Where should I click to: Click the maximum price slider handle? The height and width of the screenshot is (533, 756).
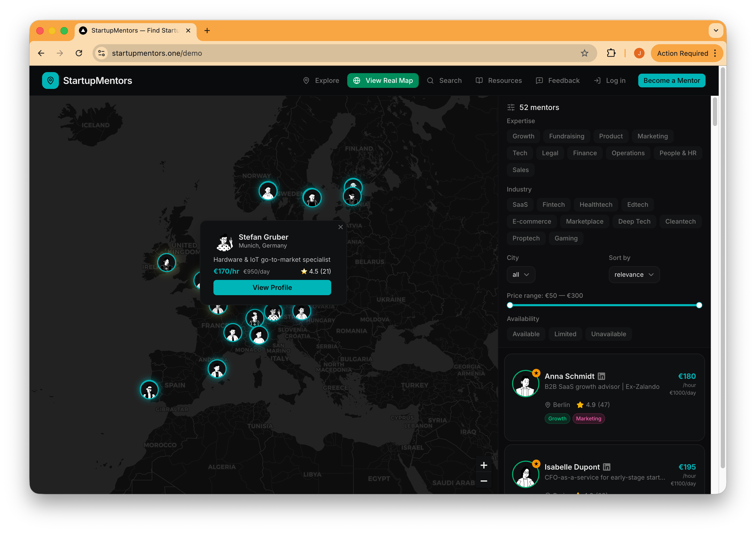699,305
